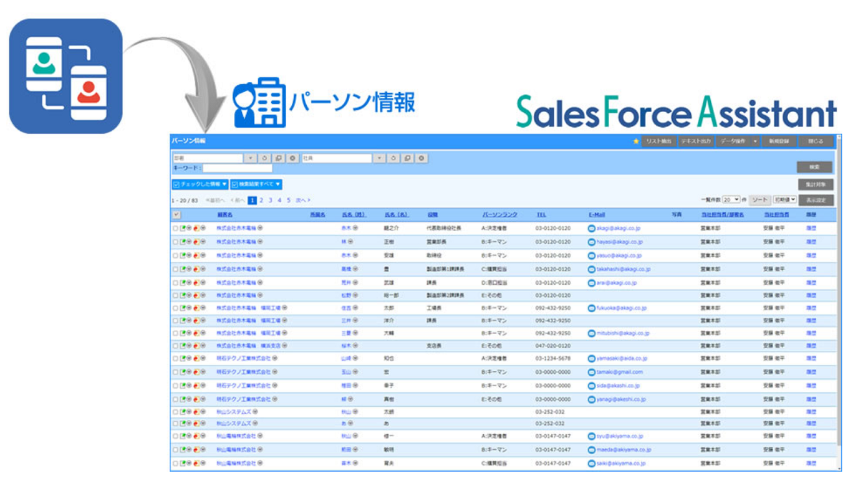Click green edit icon in akagi@akagi.co.jp row

click(183, 229)
